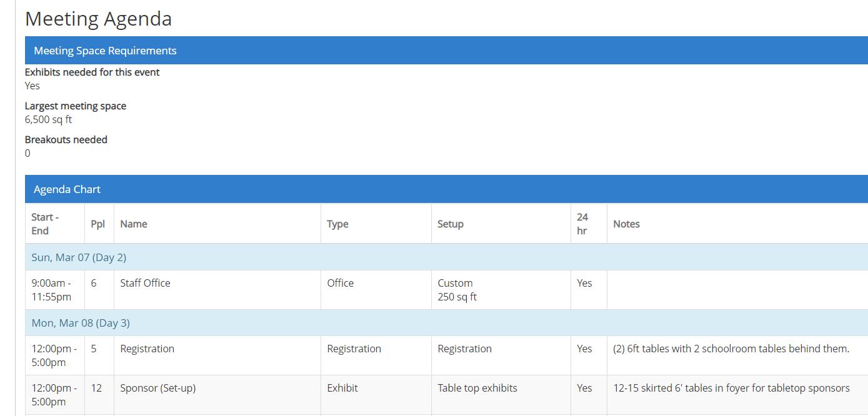
Task: Open the Staff Office agenda entry
Action: (x=145, y=283)
